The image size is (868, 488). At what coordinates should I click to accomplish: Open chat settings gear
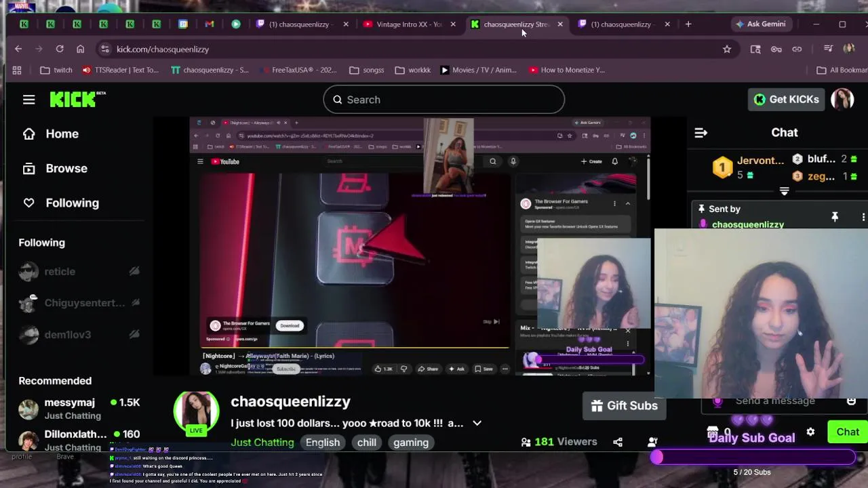(810, 432)
